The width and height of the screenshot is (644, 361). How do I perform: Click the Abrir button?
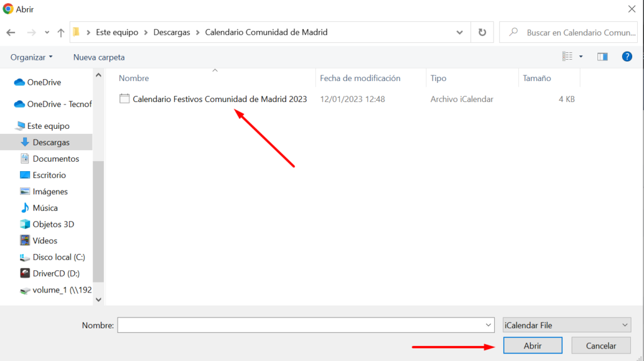point(533,345)
